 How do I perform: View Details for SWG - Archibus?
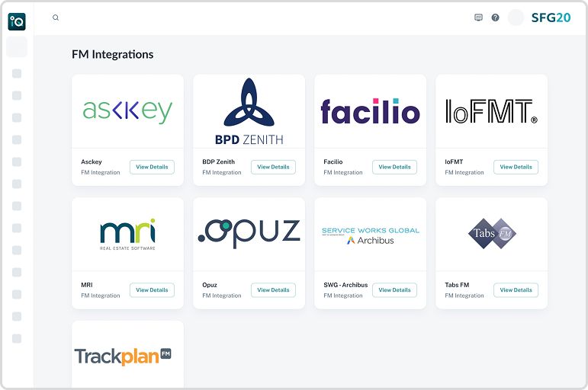click(394, 290)
